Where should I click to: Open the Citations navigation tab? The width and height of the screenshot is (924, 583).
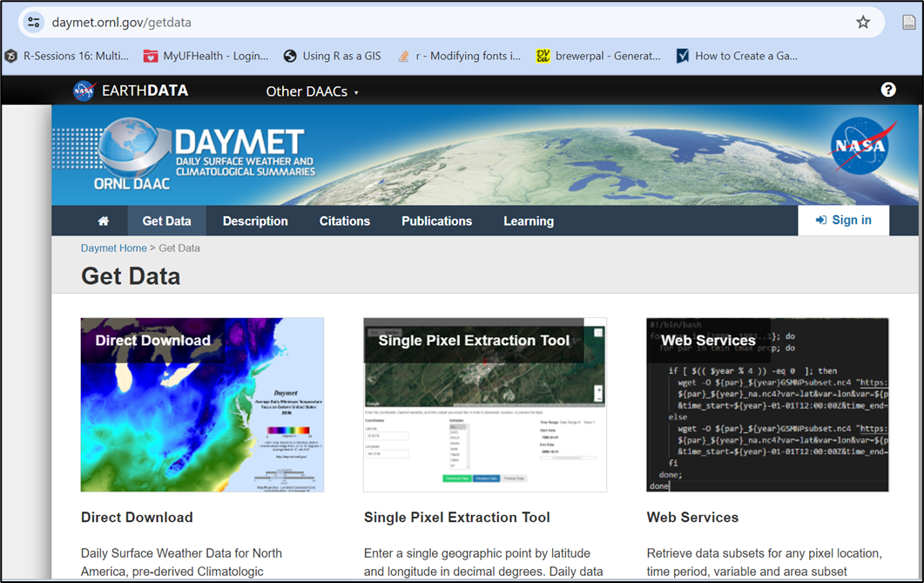[345, 221]
